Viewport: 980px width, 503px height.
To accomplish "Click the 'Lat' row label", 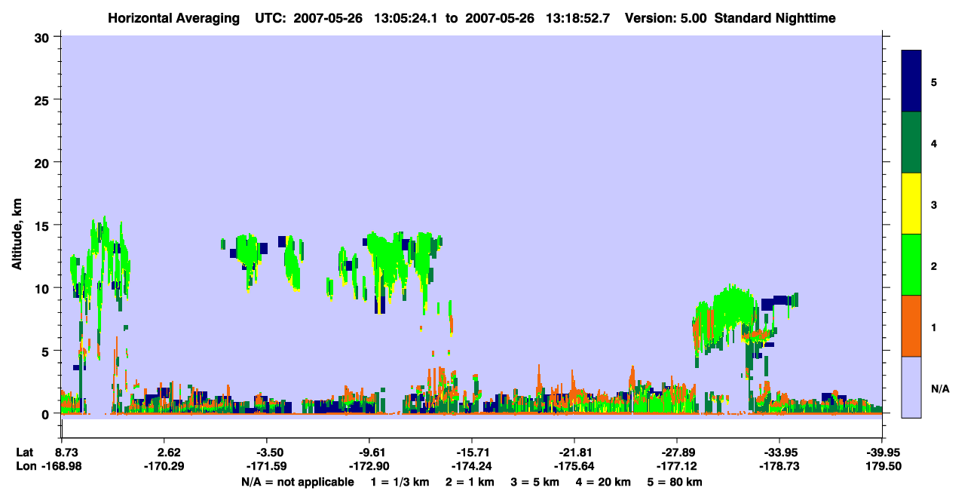I will (x=24, y=452).
